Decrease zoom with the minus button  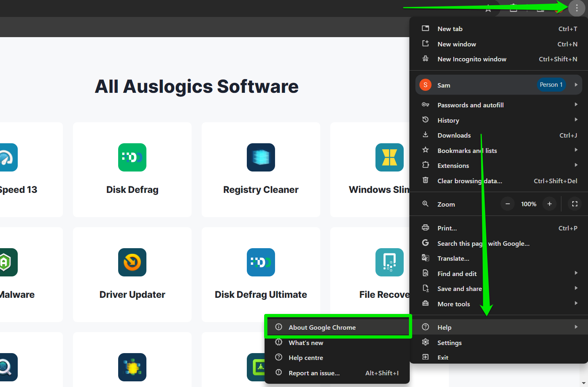(508, 204)
